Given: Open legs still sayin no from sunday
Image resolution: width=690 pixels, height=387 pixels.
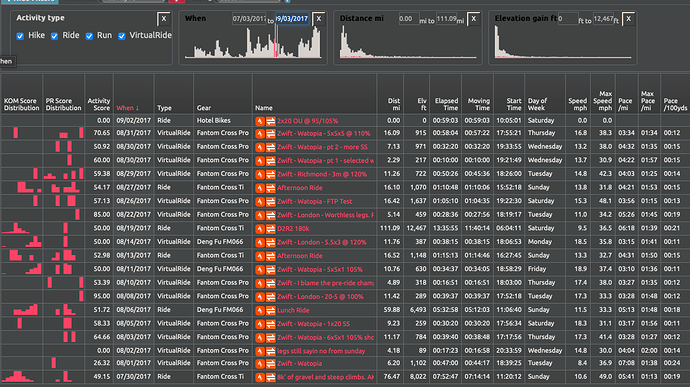Looking at the screenshot, I should (x=321, y=352).
